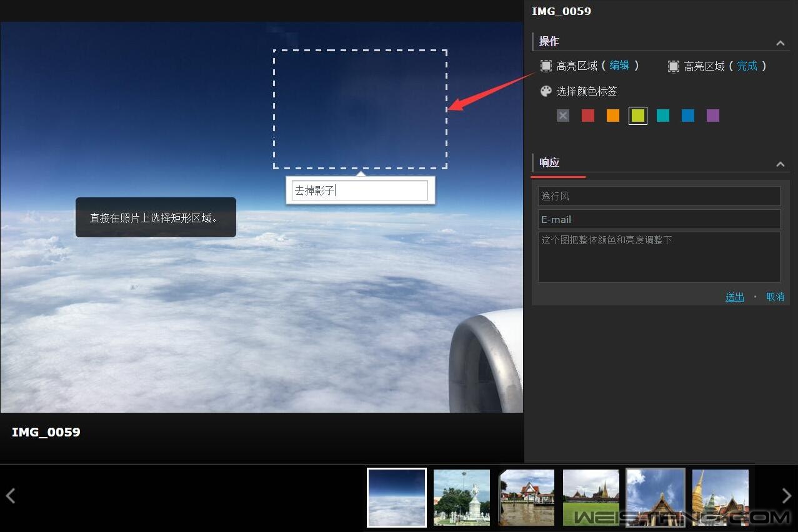Screen dimensions: 798x532
Task: Focus the name field showing 逸行风
Action: tap(659, 196)
